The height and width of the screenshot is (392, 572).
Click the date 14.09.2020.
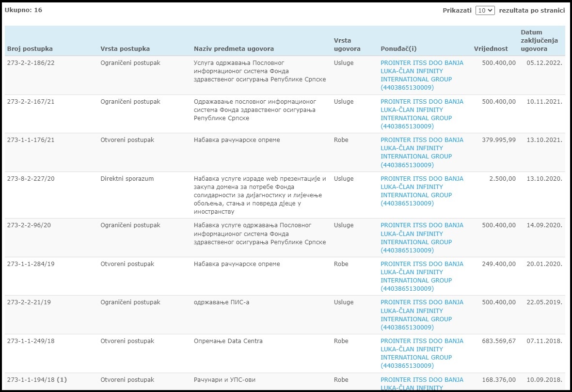click(x=544, y=225)
